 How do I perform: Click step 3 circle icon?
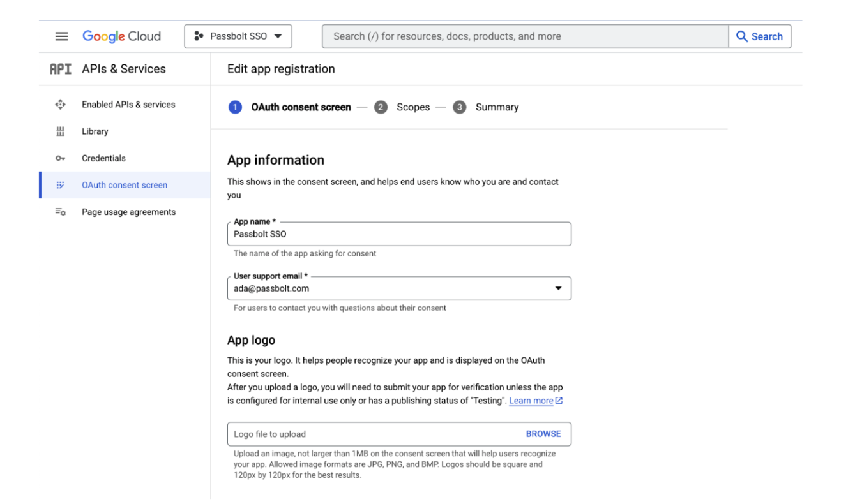(x=460, y=107)
